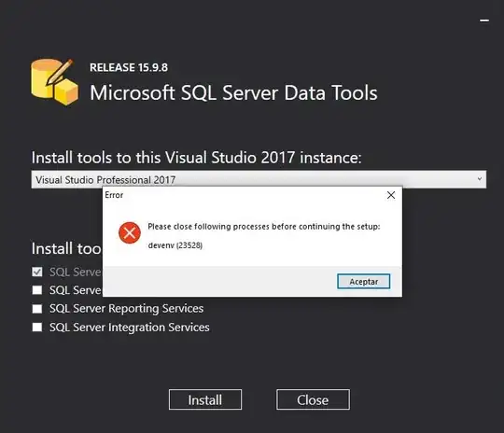Click the Microsoft SQL Server Data Tools heading
The width and height of the screenshot is (504, 433).
point(233,93)
